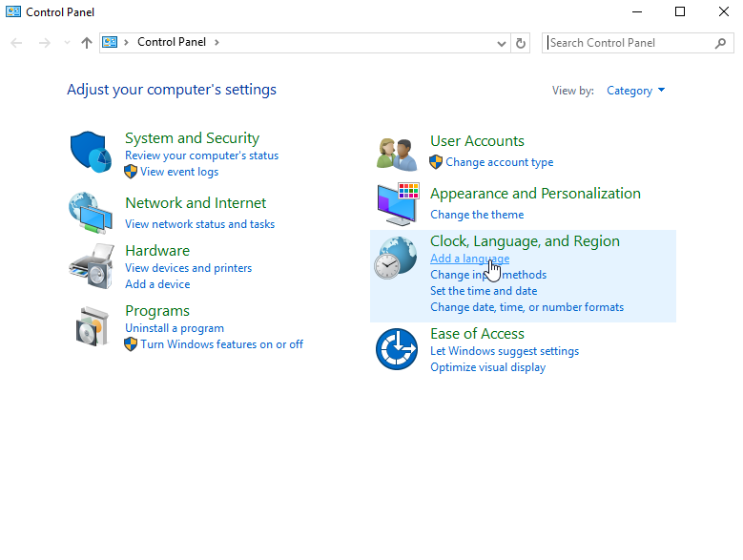Open the Programs disc icon
This screenshot has height=560, width=743.
[x=92, y=326]
